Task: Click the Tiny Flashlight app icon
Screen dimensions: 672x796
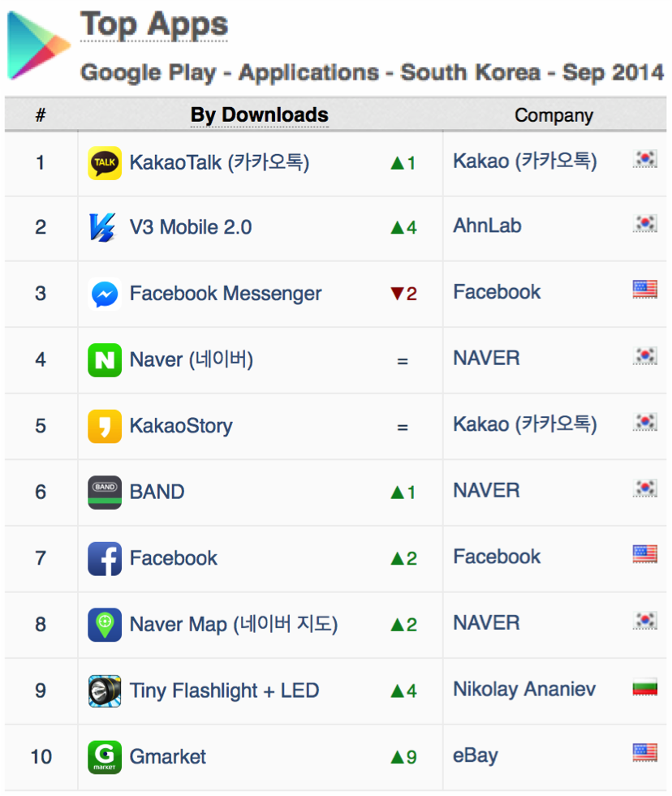Action: 105,691
